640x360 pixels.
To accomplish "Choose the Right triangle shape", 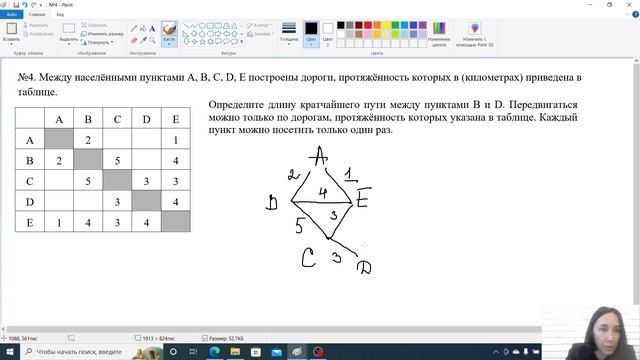I will [187, 33].
